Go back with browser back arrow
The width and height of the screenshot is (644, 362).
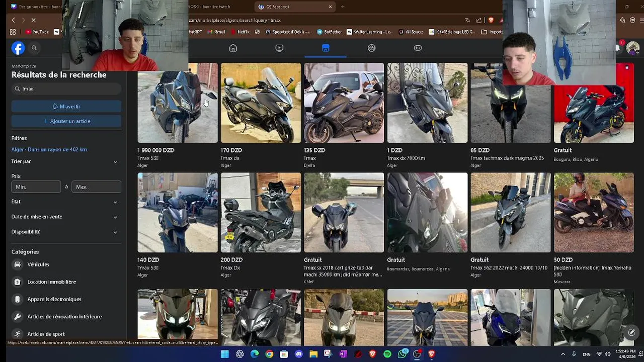click(14, 20)
